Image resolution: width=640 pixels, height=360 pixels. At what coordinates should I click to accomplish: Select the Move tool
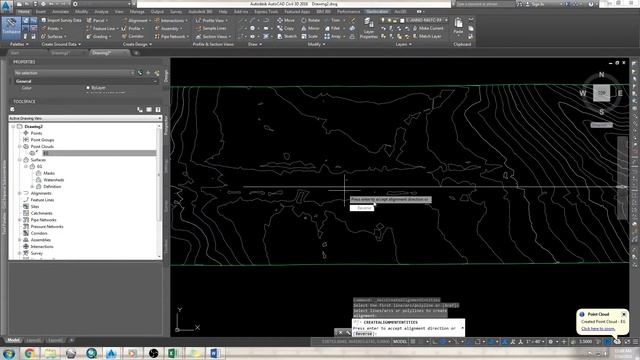(286, 20)
